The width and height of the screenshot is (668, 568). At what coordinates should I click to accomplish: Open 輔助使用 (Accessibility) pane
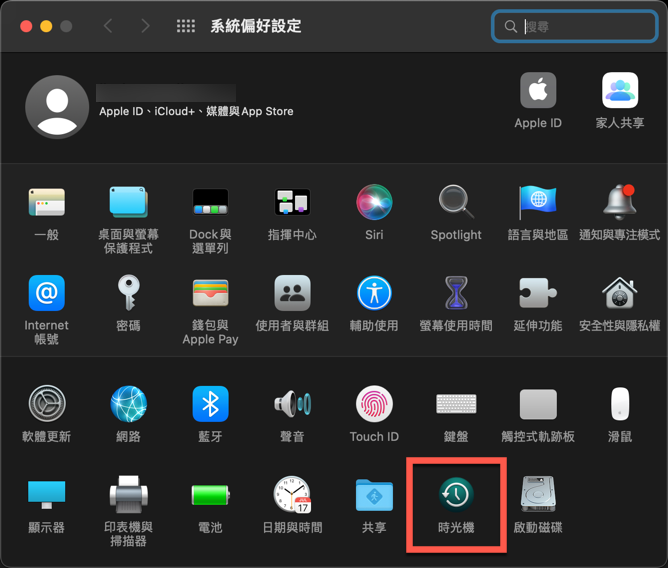[374, 293]
